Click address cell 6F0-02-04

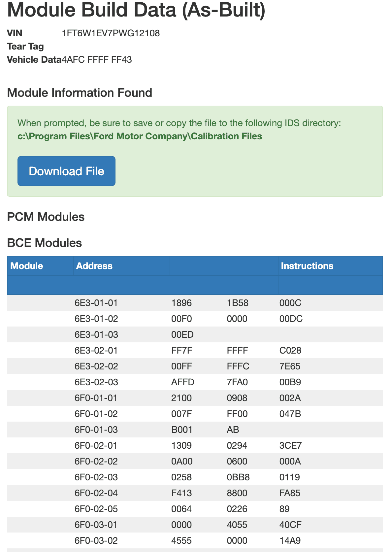click(x=96, y=493)
